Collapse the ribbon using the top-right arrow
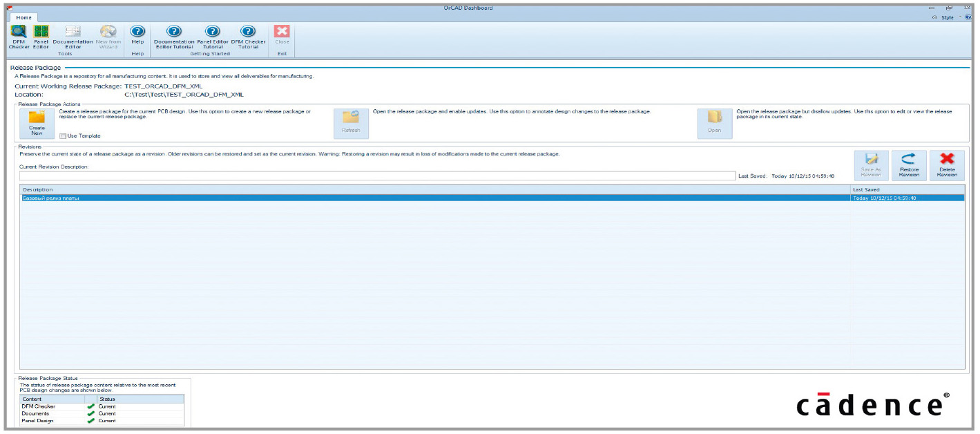 [x=934, y=17]
